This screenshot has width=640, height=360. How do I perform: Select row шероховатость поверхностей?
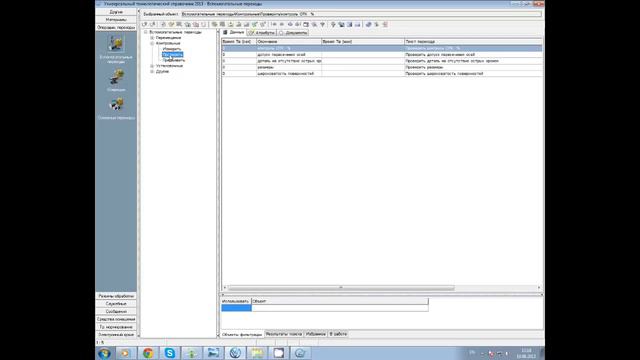382,73
